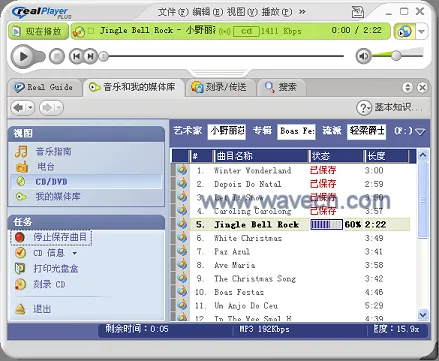The width and height of the screenshot is (439, 361).
Task: Show more menus with the » chevron
Action: pos(302,12)
